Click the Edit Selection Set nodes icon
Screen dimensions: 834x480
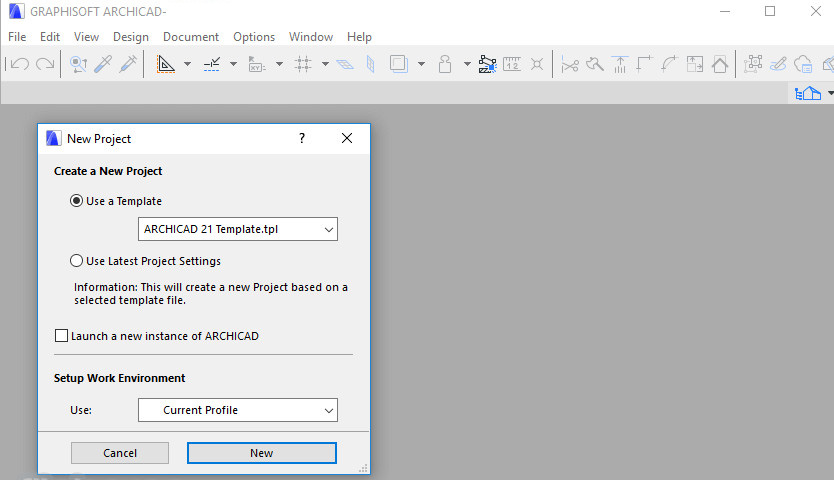753,64
